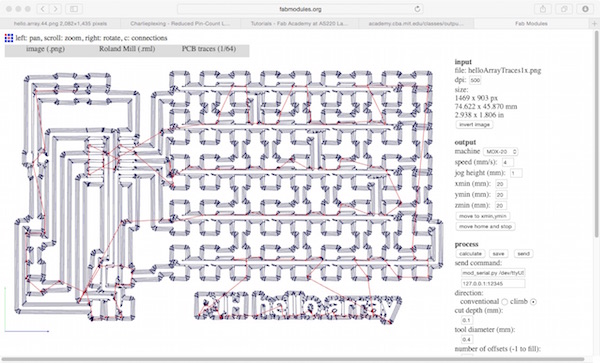The height and width of the screenshot is (363, 600).
Task: Click the xmin (mm) input field
Action: click(x=501, y=184)
